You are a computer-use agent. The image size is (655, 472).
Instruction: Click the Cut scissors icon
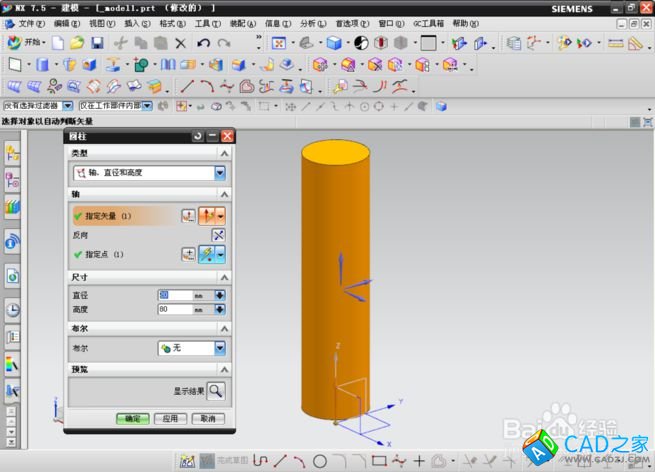click(120, 43)
